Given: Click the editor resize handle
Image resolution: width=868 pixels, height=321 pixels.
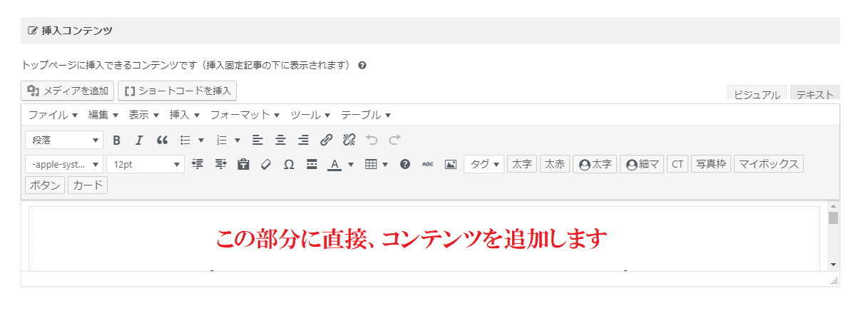Looking at the screenshot, I should [x=834, y=281].
